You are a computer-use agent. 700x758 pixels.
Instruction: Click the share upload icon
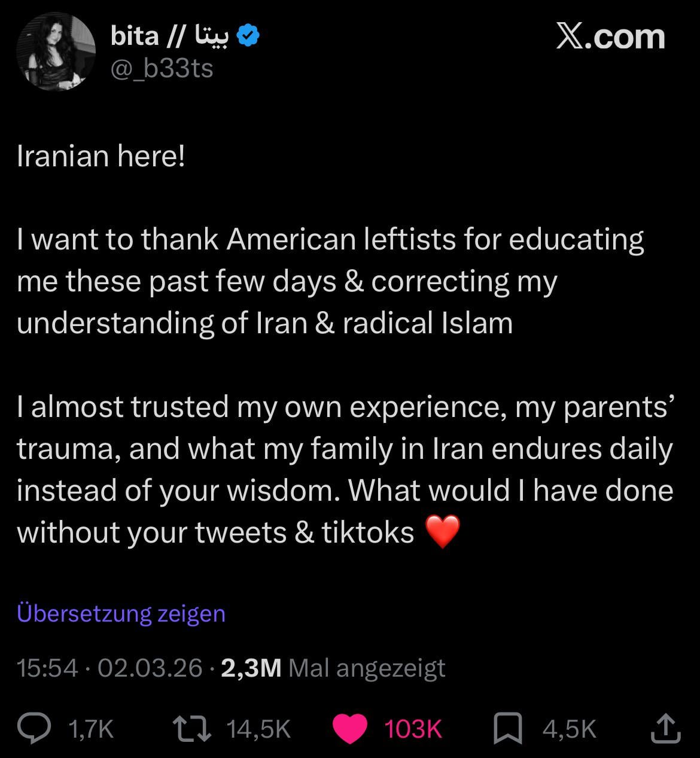[665, 728]
